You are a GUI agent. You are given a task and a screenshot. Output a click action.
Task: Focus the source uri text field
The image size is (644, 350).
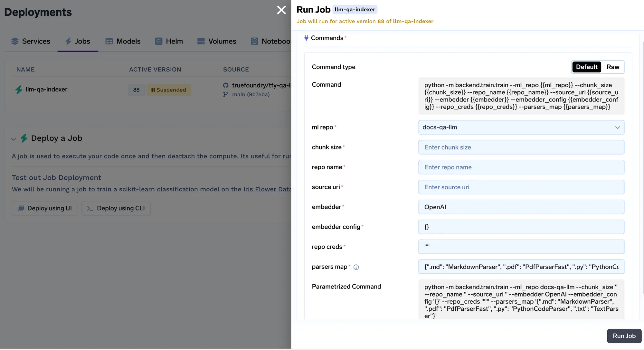[x=521, y=187]
